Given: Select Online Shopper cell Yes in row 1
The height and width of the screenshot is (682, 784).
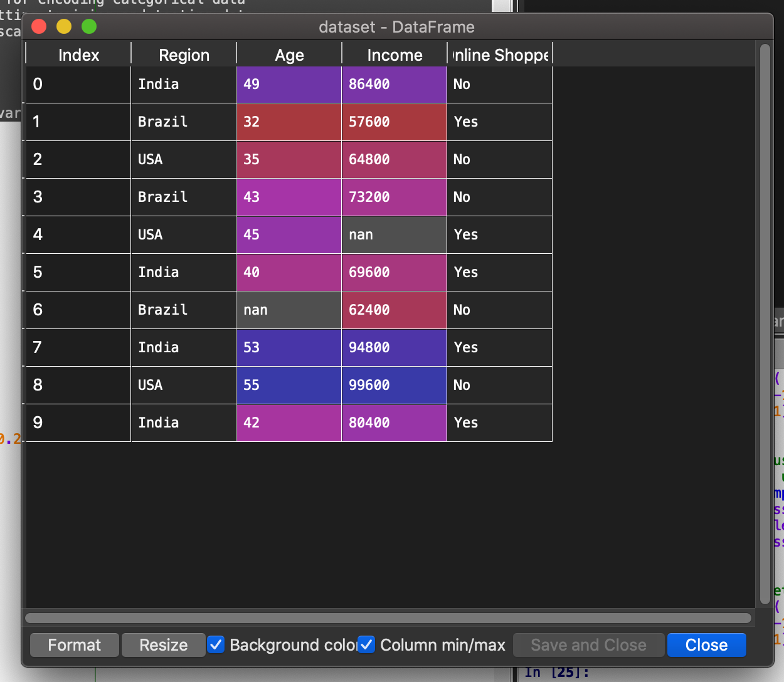Looking at the screenshot, I should pyautogui.click(x=499, y=122).
